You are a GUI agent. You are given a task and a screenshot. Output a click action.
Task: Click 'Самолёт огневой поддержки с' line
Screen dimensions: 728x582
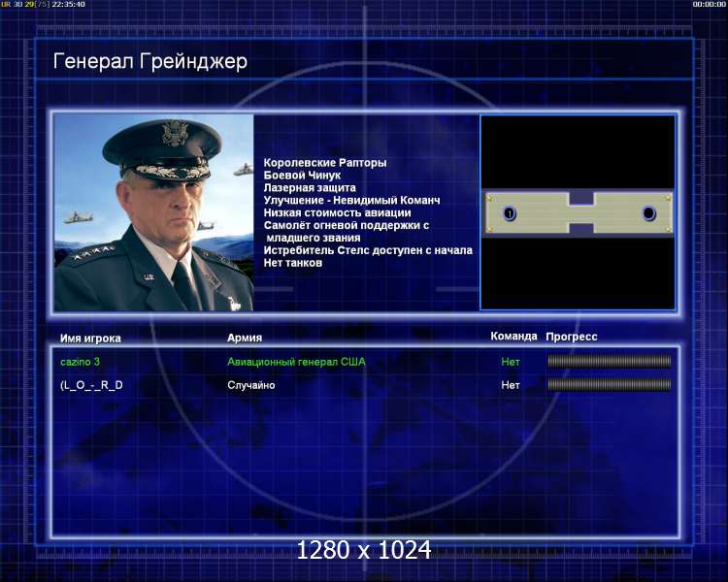pyautogui.click(x=347, y=226)
